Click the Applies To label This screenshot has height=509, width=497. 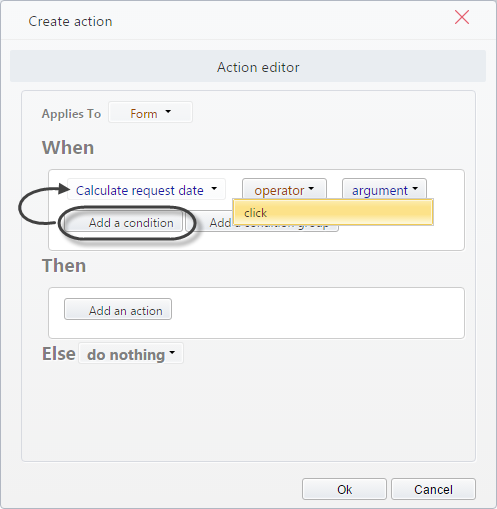tap(71, 114)
